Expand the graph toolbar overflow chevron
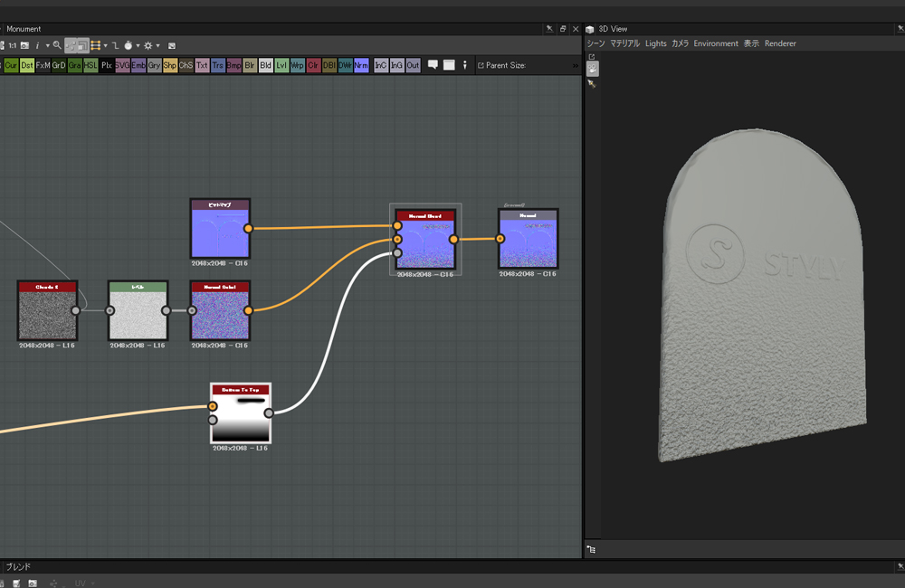Image resolution: width=905 pixels, height=588 pixels. pos(576,65)
